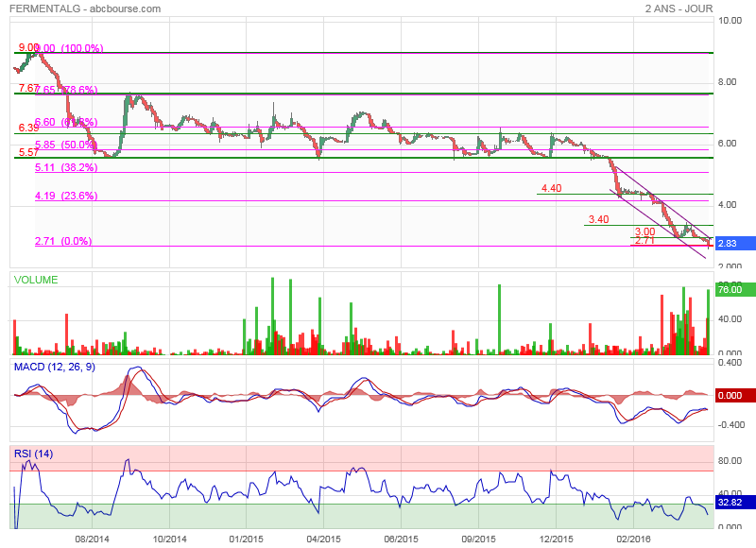Click the 4.40 resistance level label

click(x=551, y=188)
